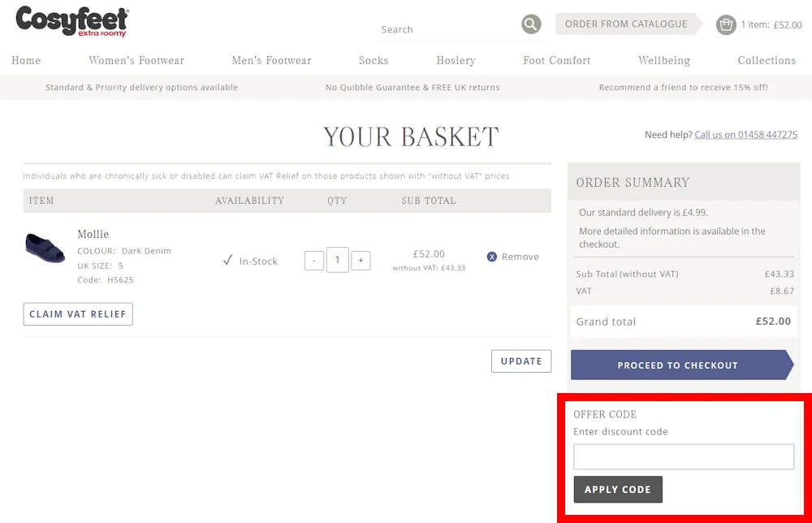Focus the discount code input field
Viewport: 812px width, 523px height.
click(684, 456)
